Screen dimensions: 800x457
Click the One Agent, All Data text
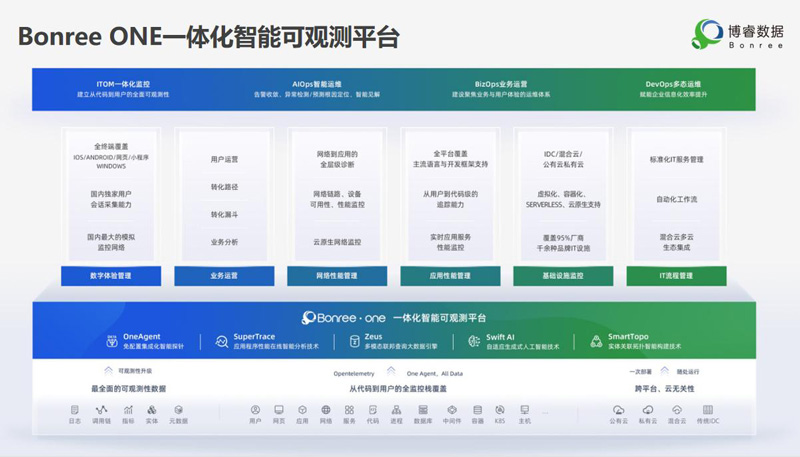pyautogui.click(x=435, y=374)
